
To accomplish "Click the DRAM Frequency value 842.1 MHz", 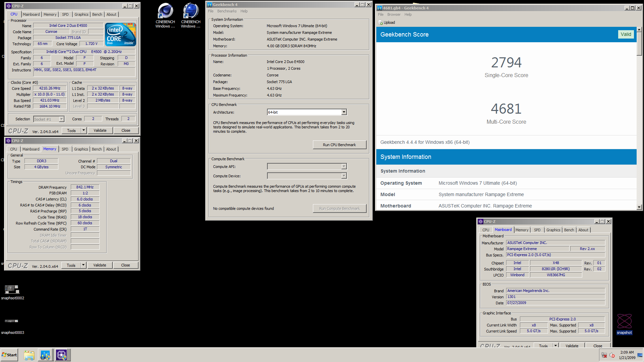I will click(85, 187).
